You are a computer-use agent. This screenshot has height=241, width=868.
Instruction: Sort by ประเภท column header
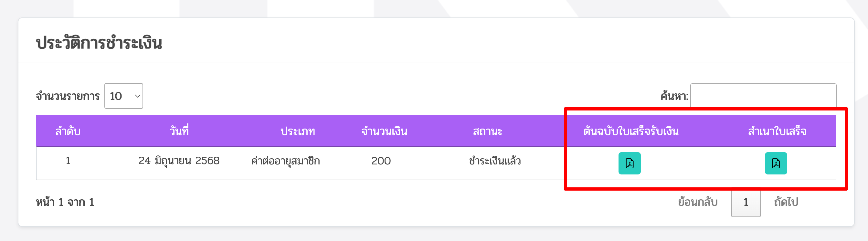298,131
